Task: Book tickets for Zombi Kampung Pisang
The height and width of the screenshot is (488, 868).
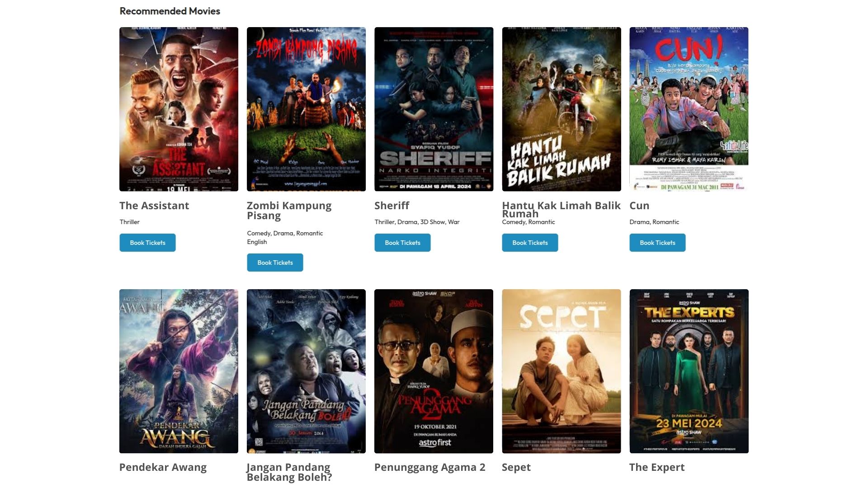Action: tap(275, 263)
